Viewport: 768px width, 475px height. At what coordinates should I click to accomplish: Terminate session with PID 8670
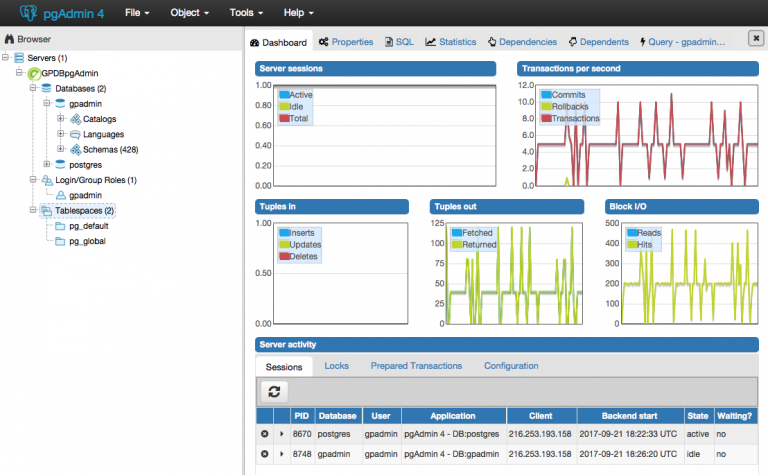click(265, 433)
